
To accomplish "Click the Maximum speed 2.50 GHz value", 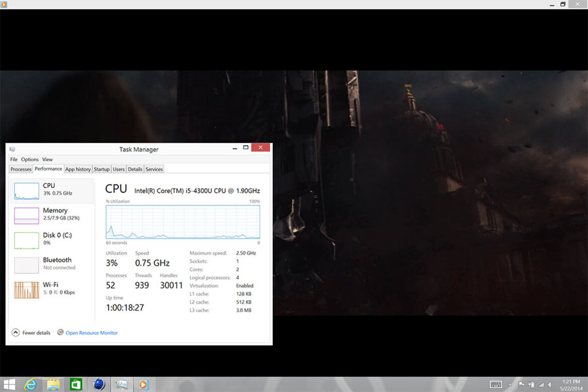I will click(246, 253).
